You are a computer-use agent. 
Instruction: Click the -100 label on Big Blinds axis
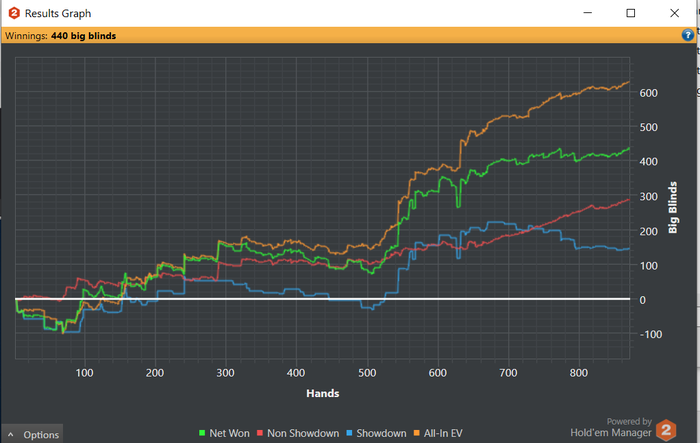click(x=651, y=334)
